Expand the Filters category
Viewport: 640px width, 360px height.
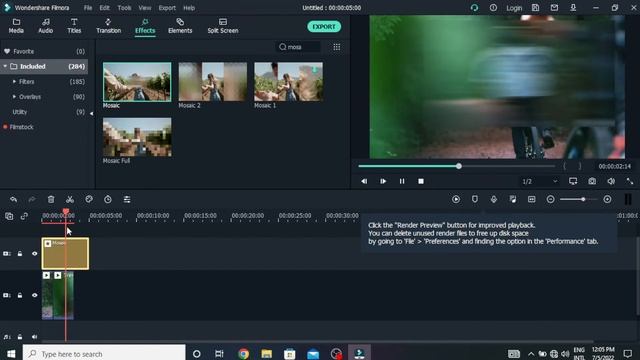pyautogui.click(x=14, y=82)
